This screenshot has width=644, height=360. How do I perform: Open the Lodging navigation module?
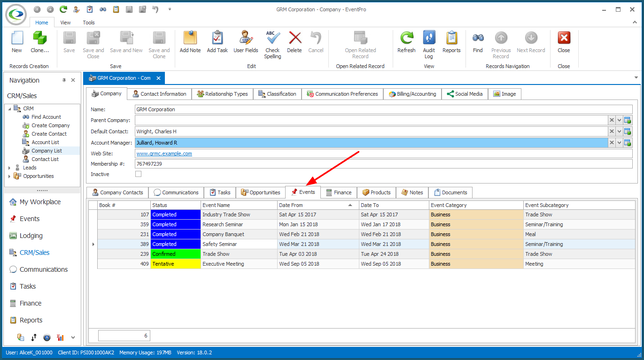(31, 236)
